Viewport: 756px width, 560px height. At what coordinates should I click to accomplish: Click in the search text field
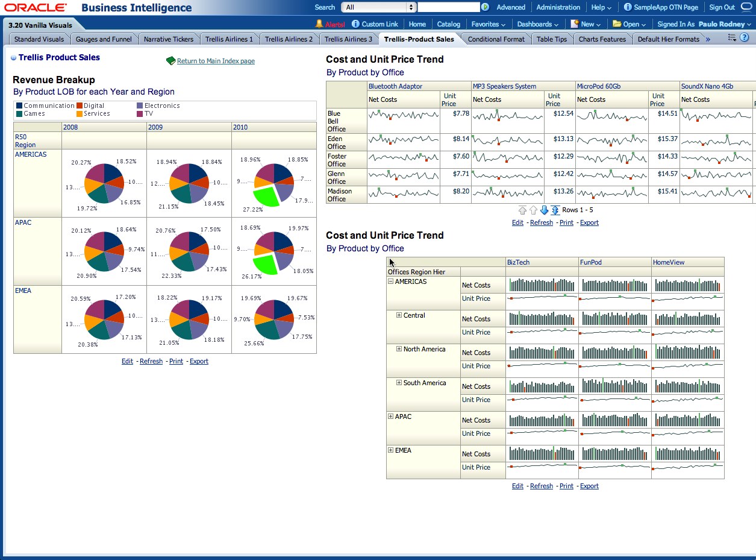point(448,7)
